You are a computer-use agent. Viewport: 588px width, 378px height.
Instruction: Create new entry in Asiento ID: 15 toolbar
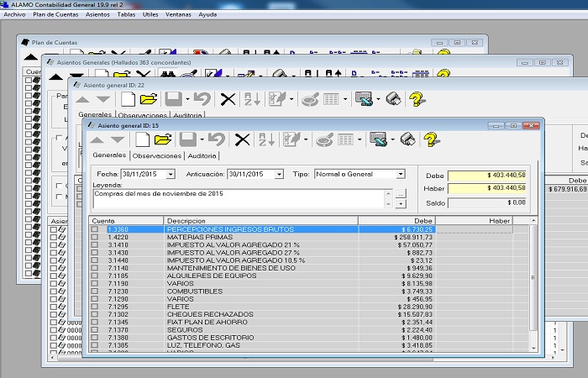142,140
